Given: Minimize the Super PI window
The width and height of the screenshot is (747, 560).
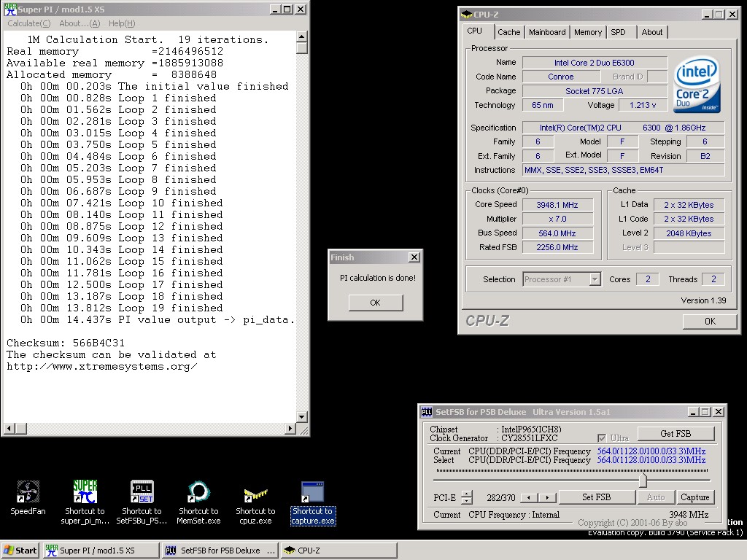Looking at the screenshot, I should (x=275, y=9).
